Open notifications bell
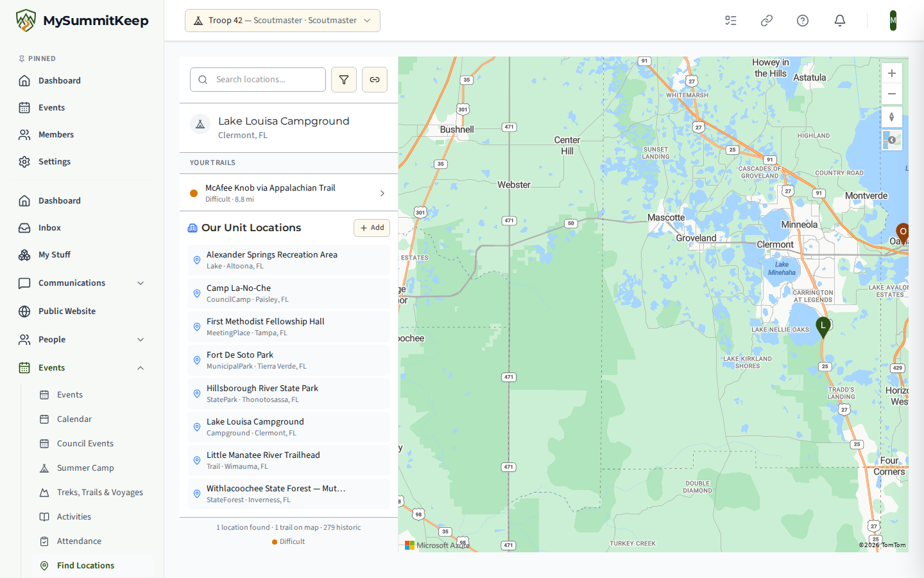Image resolution: width=924 pixels, height=578 pixels. tap(840, 21)
